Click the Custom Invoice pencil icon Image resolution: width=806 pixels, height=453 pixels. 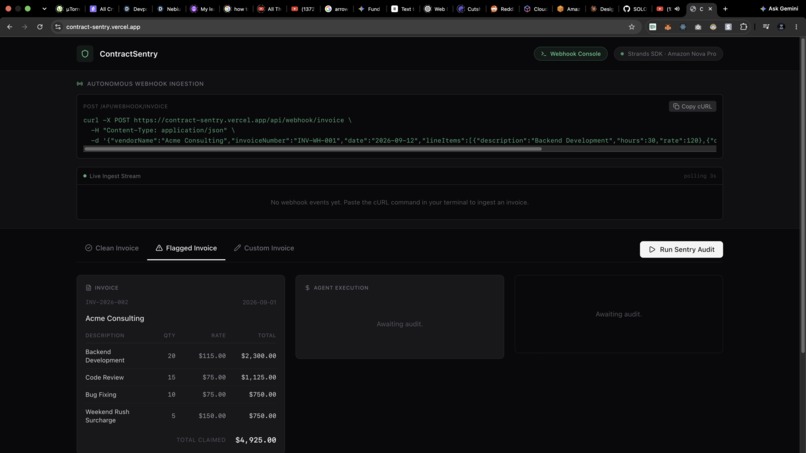[237, 248]
